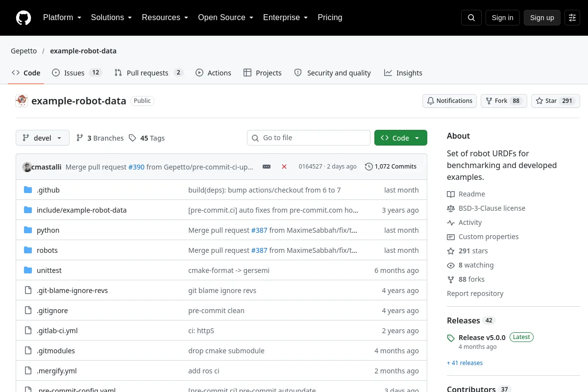Click the license scale icon
The image size is (588, 392).
point(451,208)
